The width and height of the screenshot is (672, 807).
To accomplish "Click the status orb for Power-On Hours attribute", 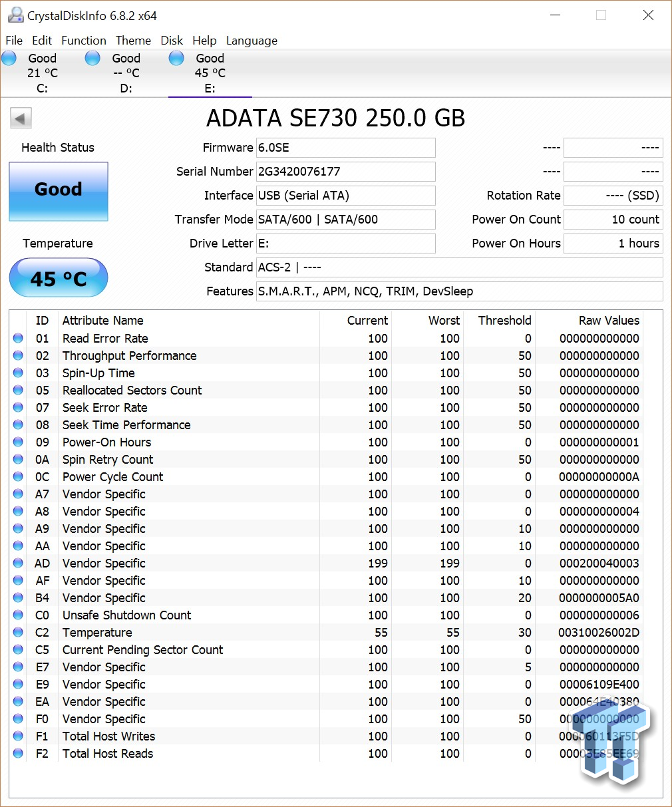I will (18, 442).
